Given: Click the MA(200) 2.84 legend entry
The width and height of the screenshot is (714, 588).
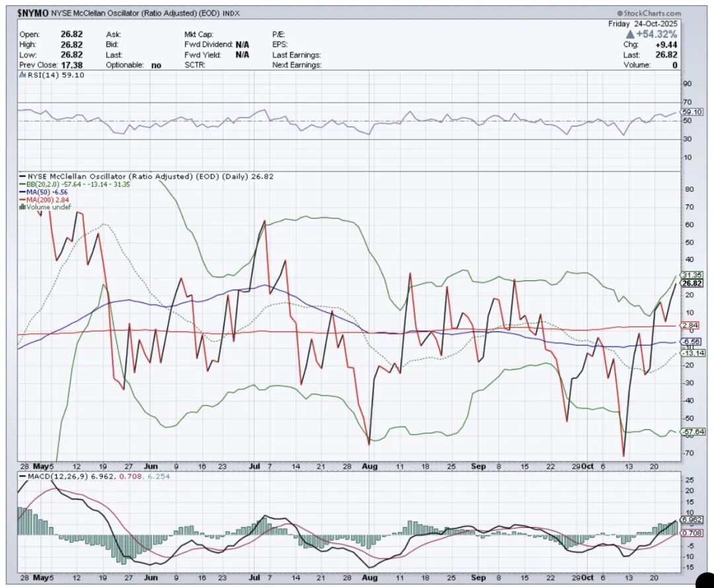Looking at the screenshot, I should [44, 200].
